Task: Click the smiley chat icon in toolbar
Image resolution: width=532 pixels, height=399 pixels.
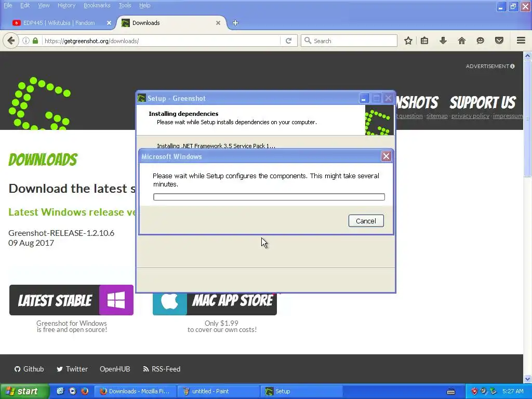Action: (x=480, y=41)
